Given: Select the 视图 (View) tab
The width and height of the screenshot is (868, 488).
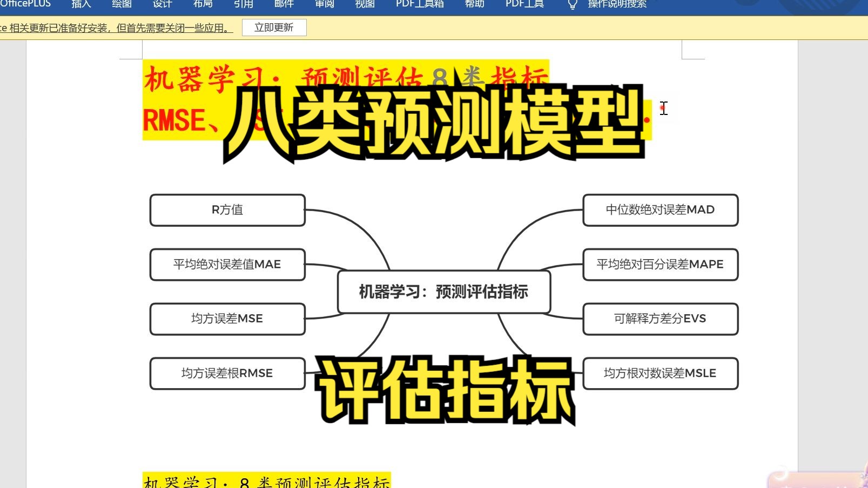Looking at the screenshot, I should tap(365, 4).
